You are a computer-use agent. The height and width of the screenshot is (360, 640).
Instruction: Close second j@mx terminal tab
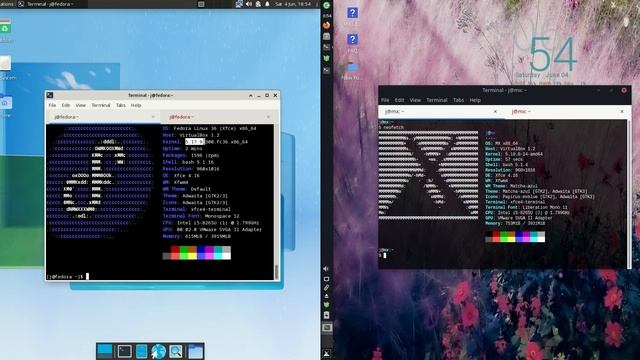(x=622, y=111)
